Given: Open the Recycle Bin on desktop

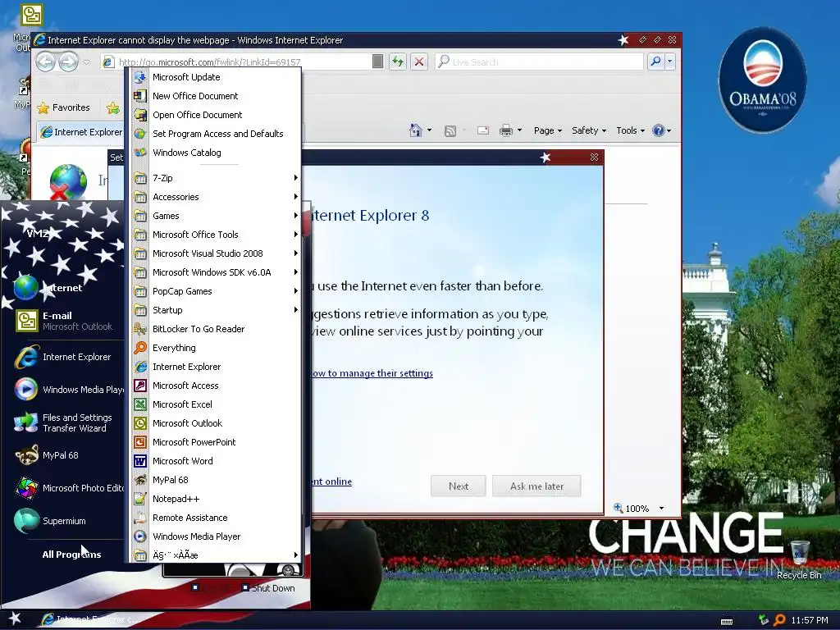Looking at the screenshot, I should click(799, 559).
